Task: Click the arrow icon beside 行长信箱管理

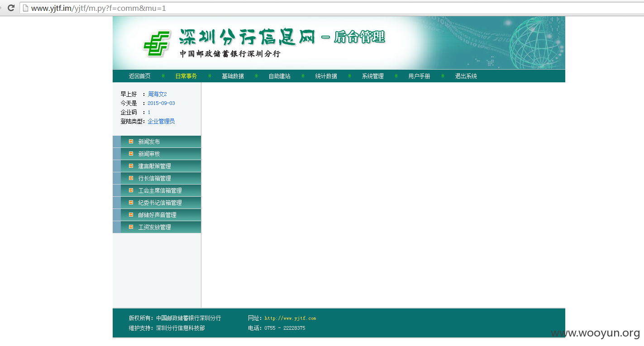Action: tap(131, 178)
